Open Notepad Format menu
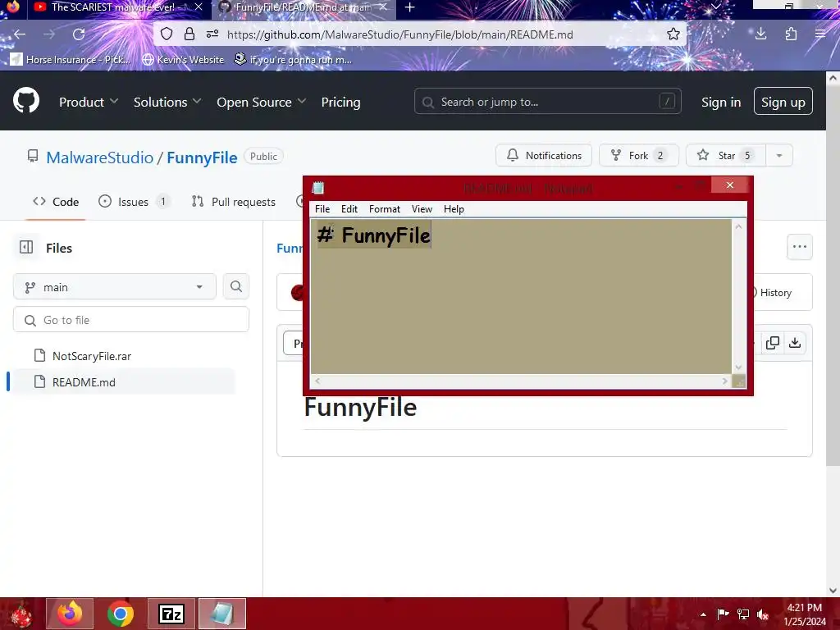The image size is (840, 630). click(x=385, y=209)
